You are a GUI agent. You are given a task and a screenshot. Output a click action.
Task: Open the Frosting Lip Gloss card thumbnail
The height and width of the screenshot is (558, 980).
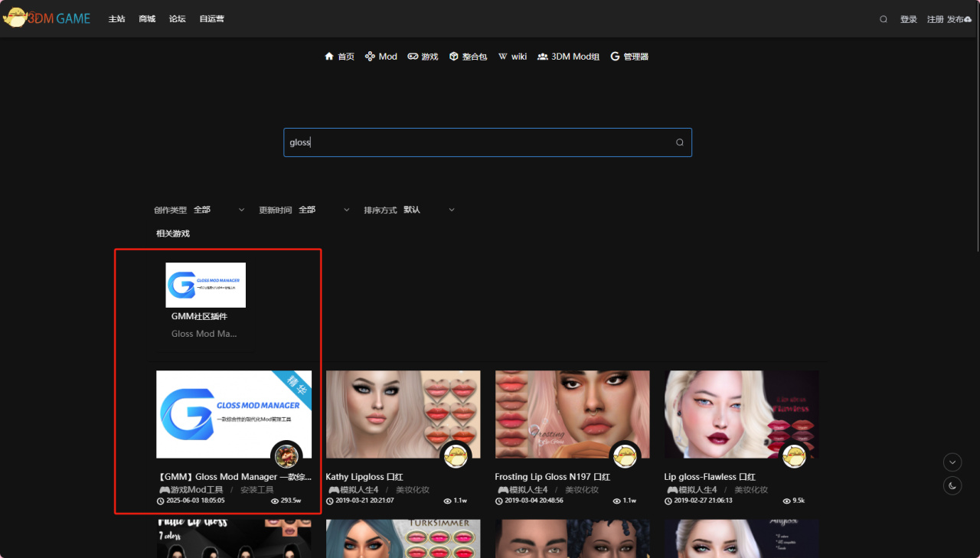[573, 415]
